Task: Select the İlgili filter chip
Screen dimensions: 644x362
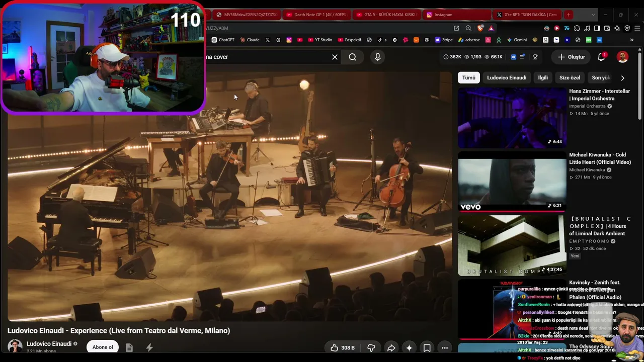Action: [x=543, y=77]
